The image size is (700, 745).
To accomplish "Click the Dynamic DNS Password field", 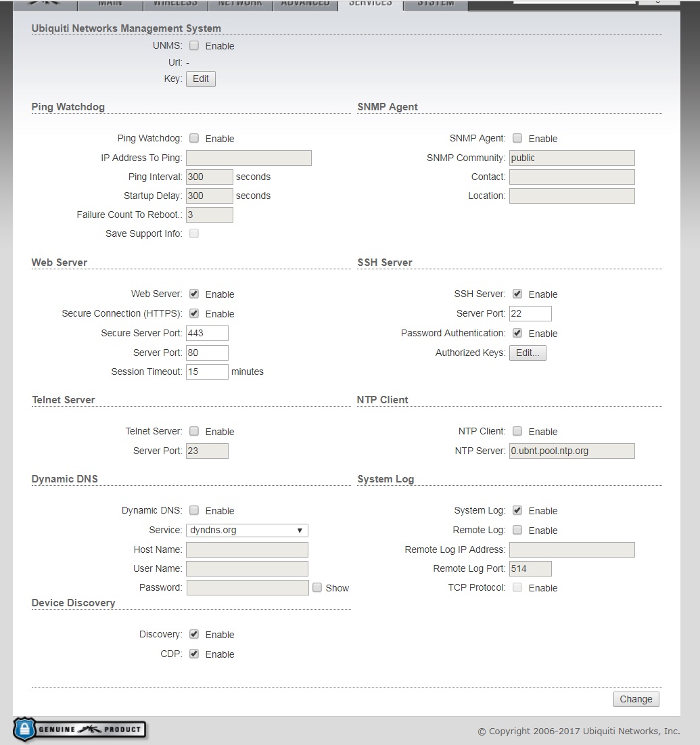I will 248,588.
